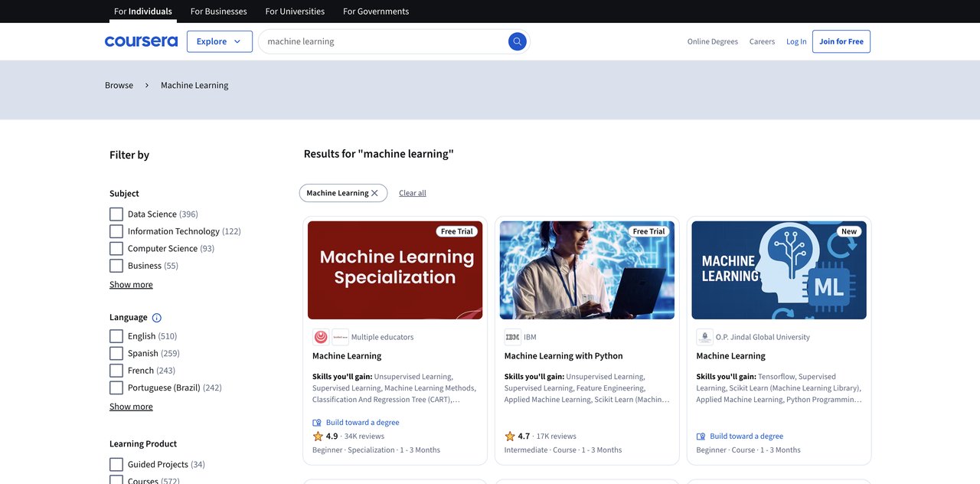Viewport: 980px width, 484px height.
Task: Open Online Degrees link
Action: pyautogui.click(x=713, y=41)
